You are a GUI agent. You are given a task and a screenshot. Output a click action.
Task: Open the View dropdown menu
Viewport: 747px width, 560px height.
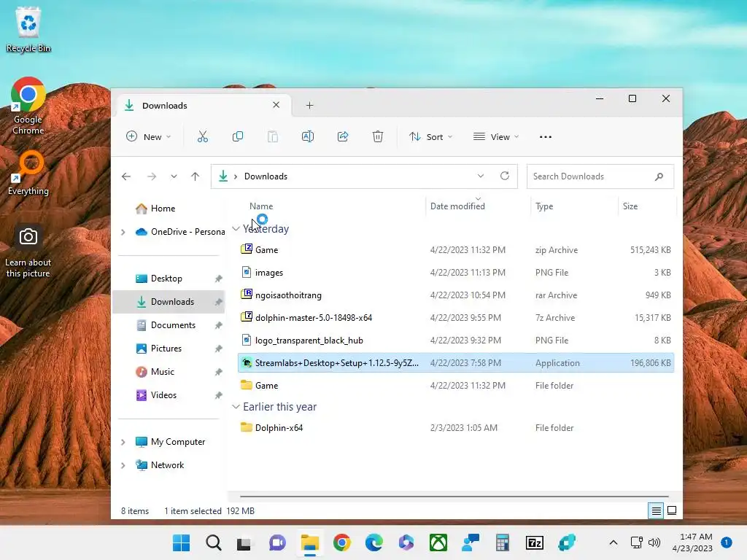pyautogui.click(x=496, y=136)
